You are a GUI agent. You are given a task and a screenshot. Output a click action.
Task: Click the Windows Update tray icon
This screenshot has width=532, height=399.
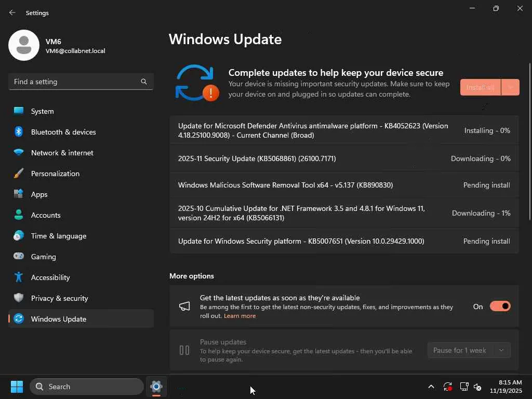click(447, 387)
